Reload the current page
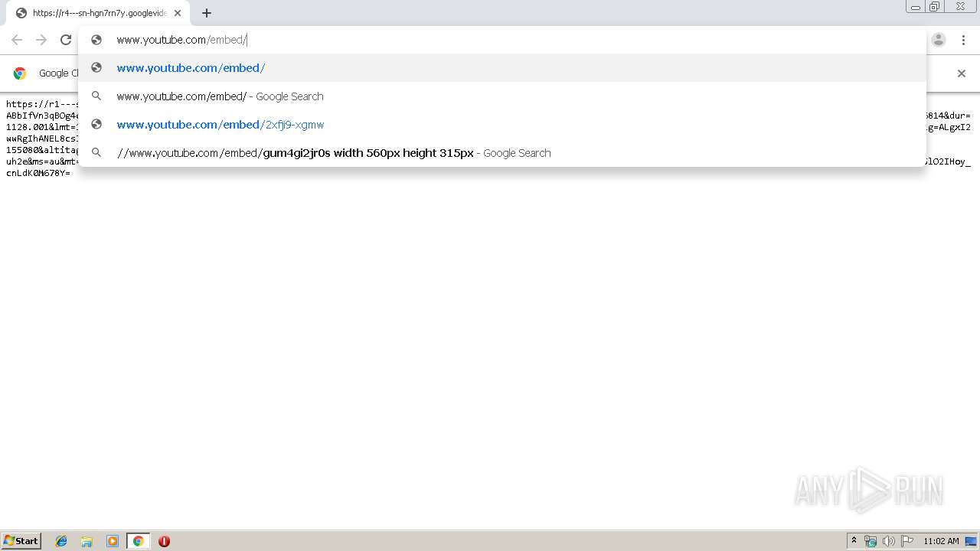Screen dimensions: 980x551 [x=66, y=40]
